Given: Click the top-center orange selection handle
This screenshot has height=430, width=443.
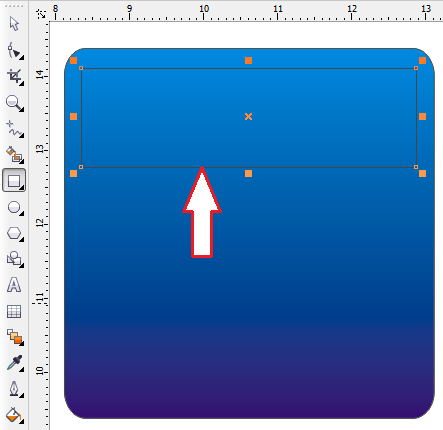Looking at the screenshot, I should coord(248,60).
